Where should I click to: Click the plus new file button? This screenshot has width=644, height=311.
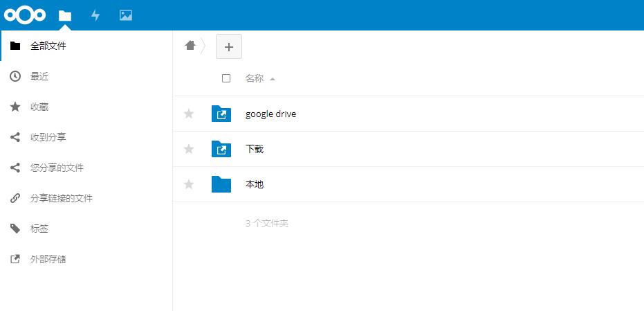[x=229, y=46]
